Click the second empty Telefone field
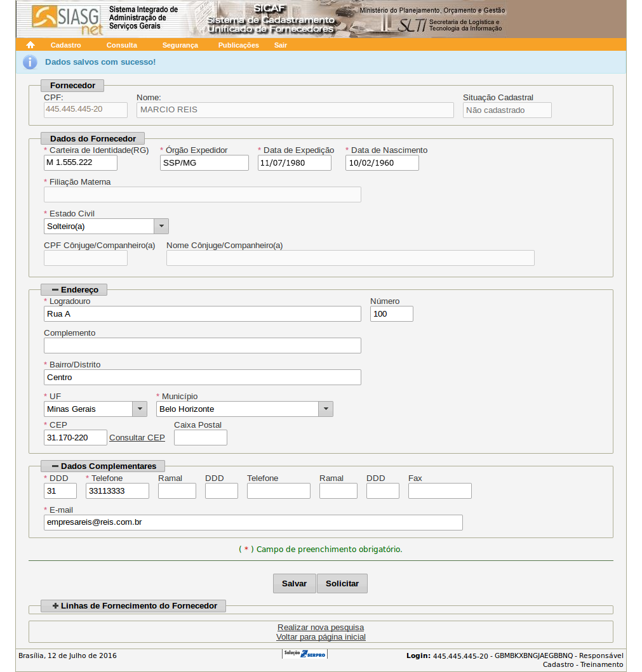This screenshot has height=672, width=642. pyautogui.click(x=279, y=491)
